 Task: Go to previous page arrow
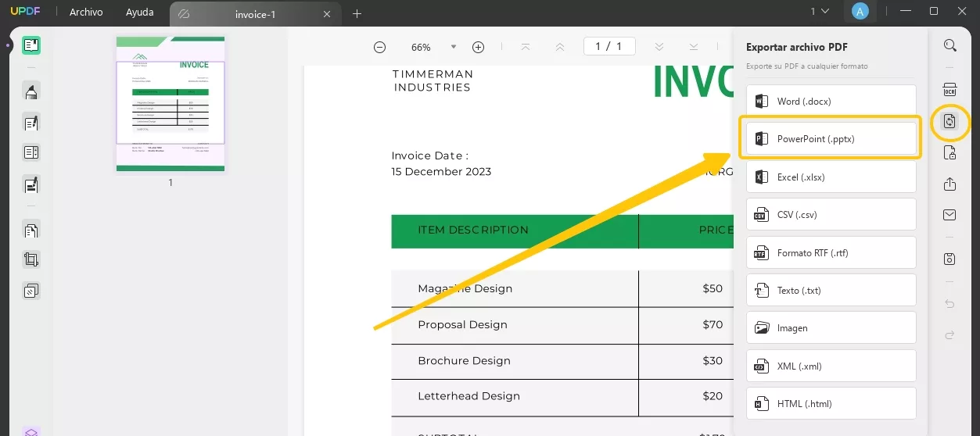(560, 47)
